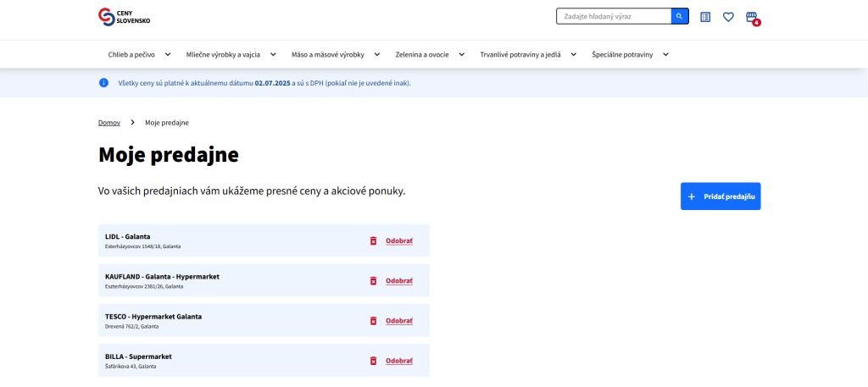The width and height of the screenshot is (868, 387).
Task: Expand the Špeciálne potraviny chevron
Action: pyautogui.click(x=665, y=54)
